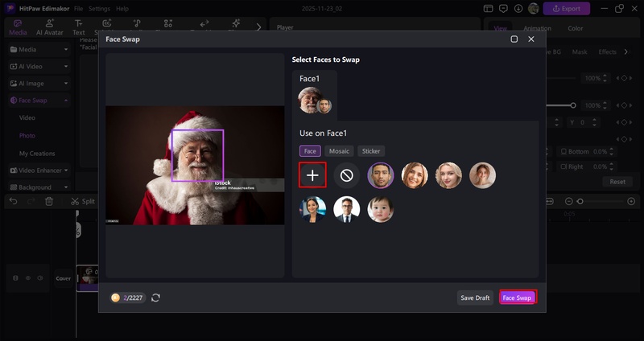644x341 pixels.
Task: Close the Face Swap dialog
Action: (531, 39)
